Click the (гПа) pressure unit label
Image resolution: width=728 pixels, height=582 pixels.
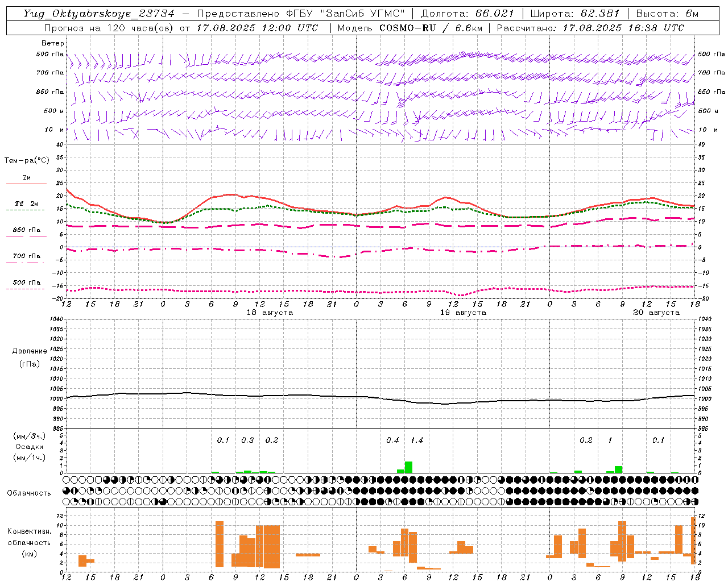[30, 364]
